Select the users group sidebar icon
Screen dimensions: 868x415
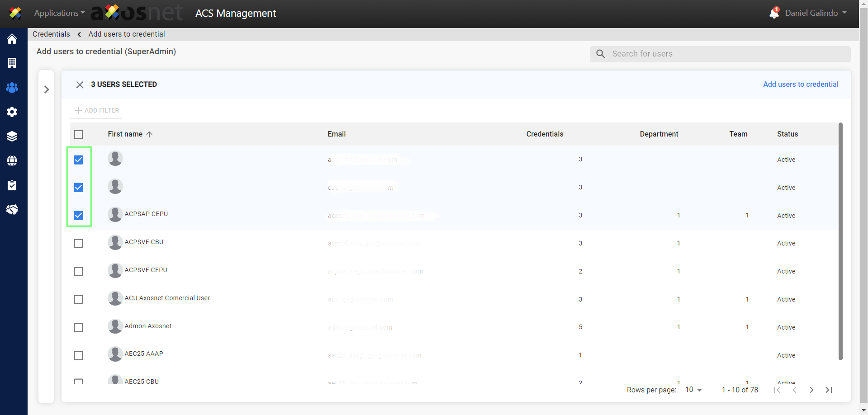(x=12, y=88)
